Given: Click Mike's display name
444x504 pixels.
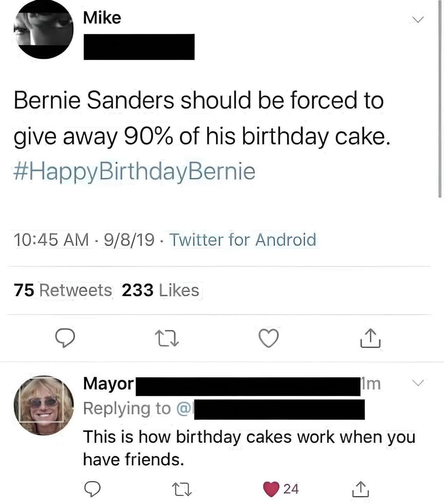Looking at the screenshot, I should (x=102, y=18).
